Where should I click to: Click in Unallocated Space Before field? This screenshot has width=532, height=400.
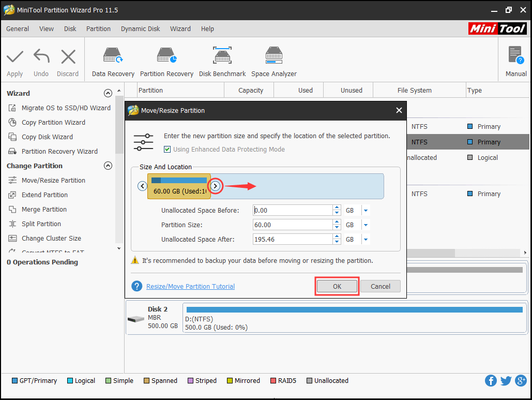tap(293, 211)
